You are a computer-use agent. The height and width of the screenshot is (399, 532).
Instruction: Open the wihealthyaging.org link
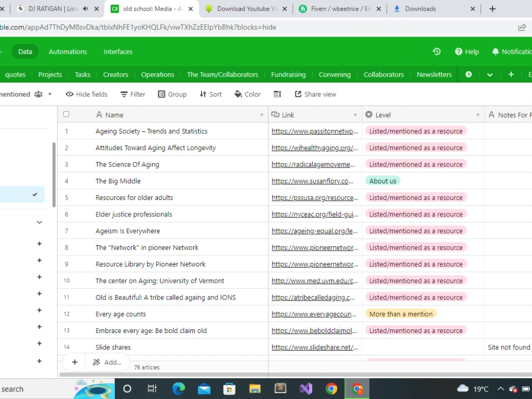[315, 148]
